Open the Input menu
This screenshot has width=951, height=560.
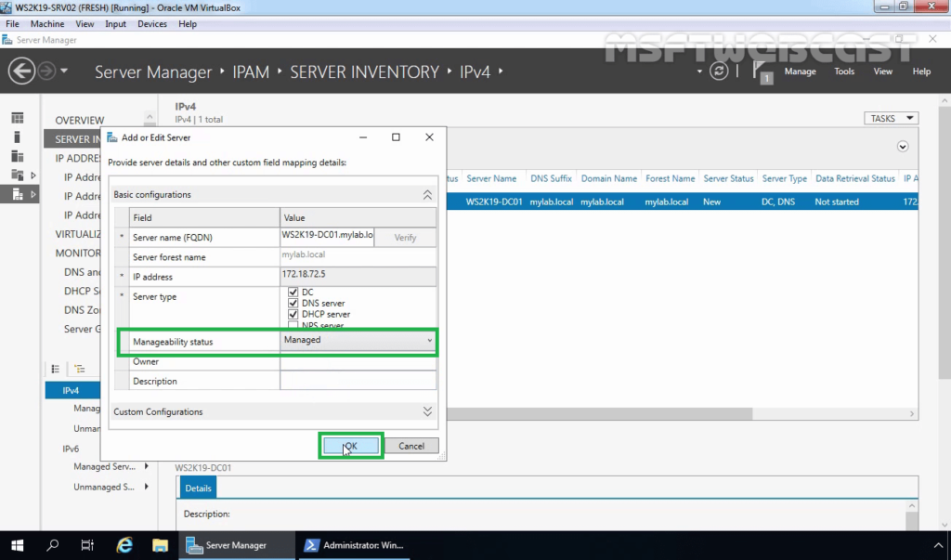point(115,23)
